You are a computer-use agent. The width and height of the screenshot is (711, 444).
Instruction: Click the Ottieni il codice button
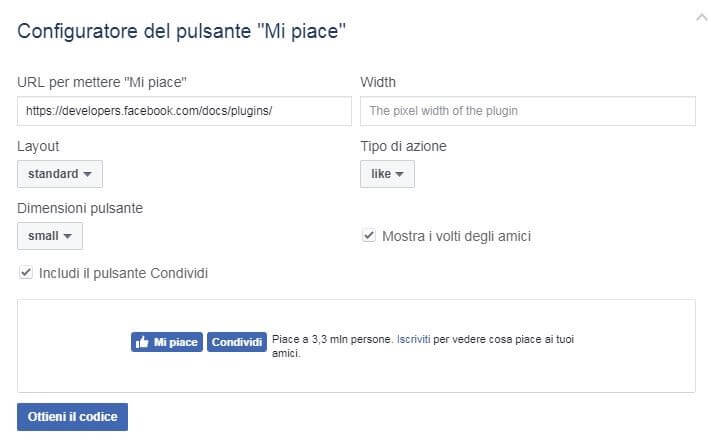72,416
